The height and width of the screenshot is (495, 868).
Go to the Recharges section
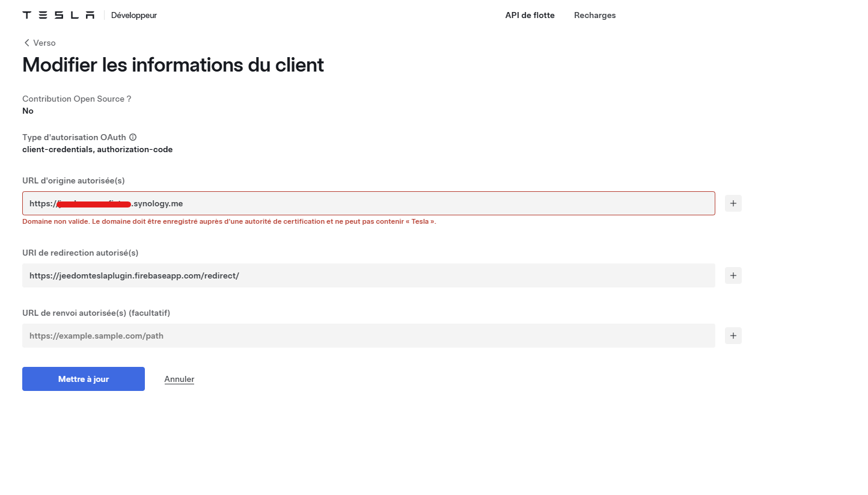pos(594,15)
